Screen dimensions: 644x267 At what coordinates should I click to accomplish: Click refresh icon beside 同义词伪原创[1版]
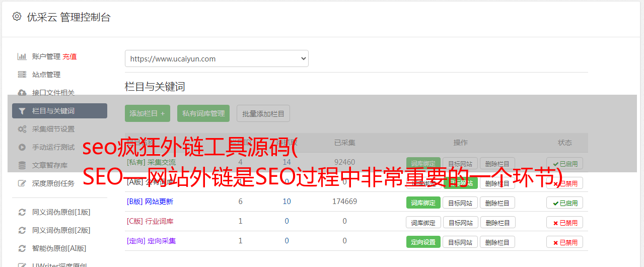(22, 212)
